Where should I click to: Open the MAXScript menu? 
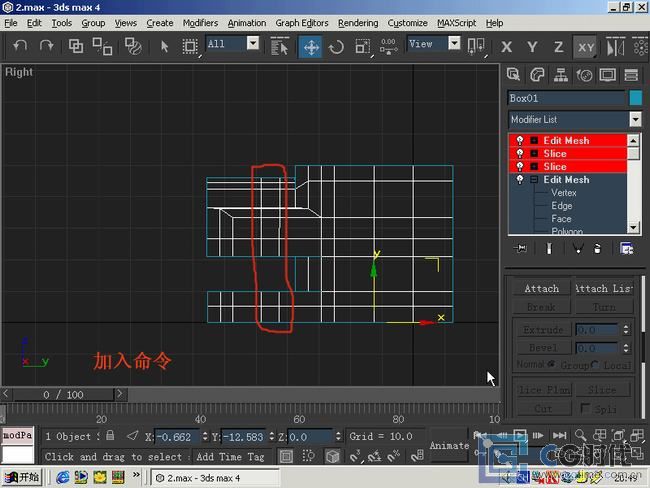[x=456, y=23]
